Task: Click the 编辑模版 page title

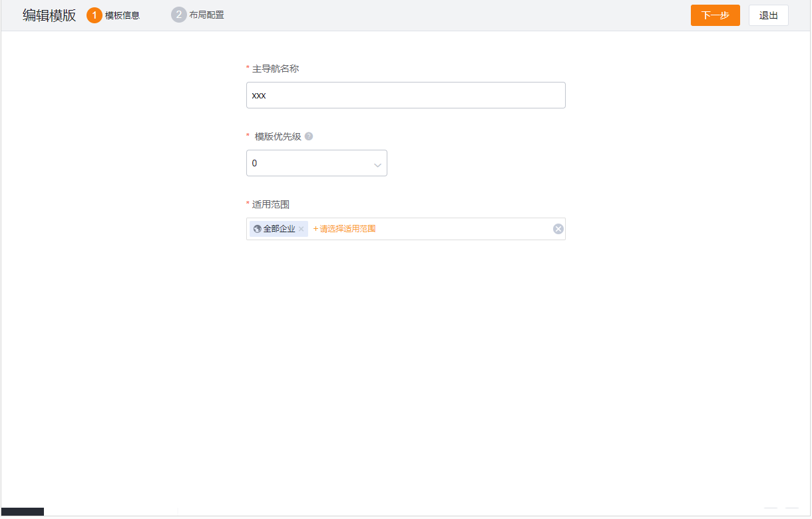Action: click(49, 15)
